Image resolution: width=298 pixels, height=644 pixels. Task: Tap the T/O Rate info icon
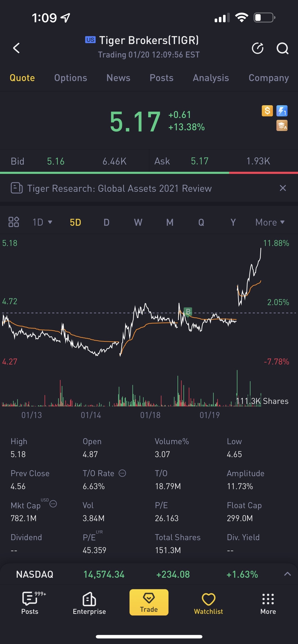point(122,473)
